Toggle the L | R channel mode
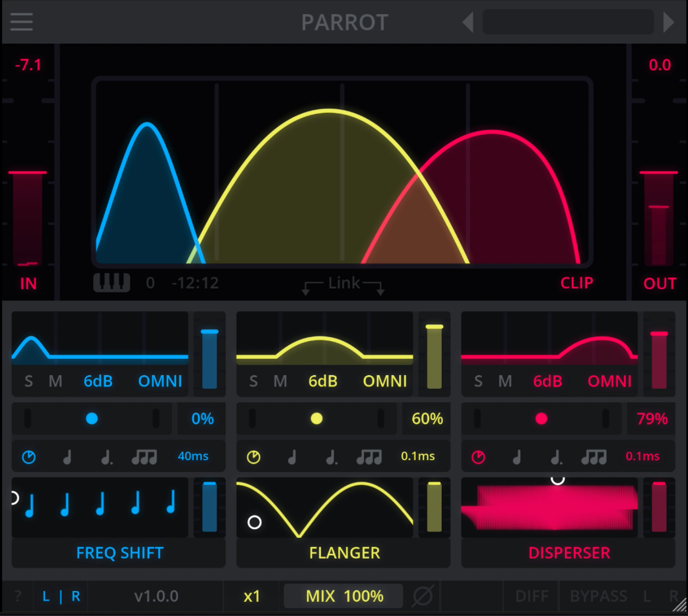 (61, 596)
